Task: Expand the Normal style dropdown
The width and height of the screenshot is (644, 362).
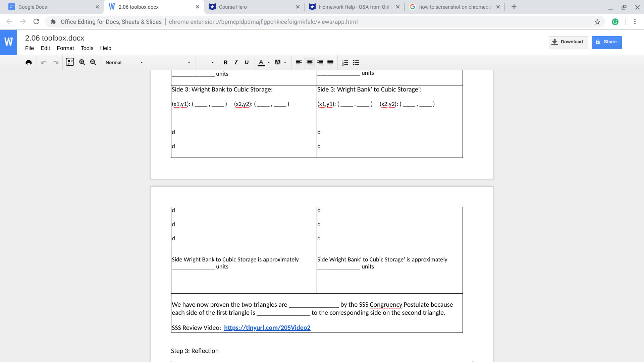Action: tap(142, 62)
